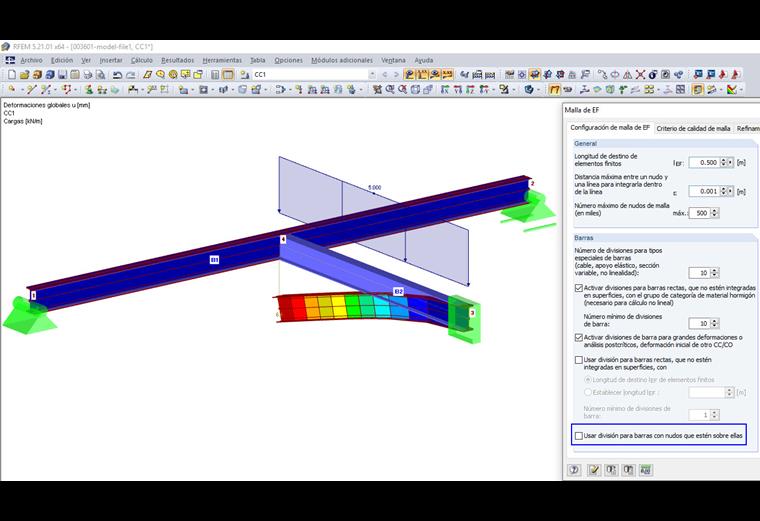
Task: Open the CC1 load case dropdown
Action: (x=372, y=75)
